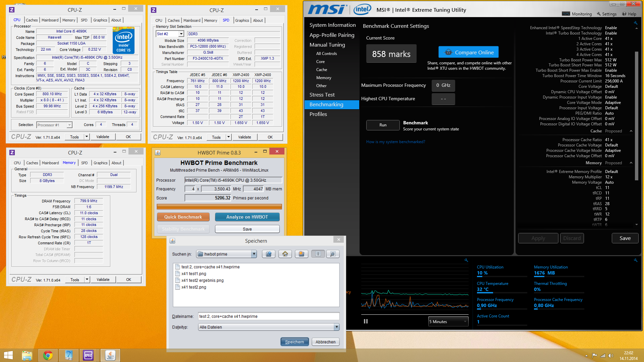This screenshot has height=362, width=644.
Task: Expand Tools dropdown arrow in SPD window
Action: click(x=229, y=137)
